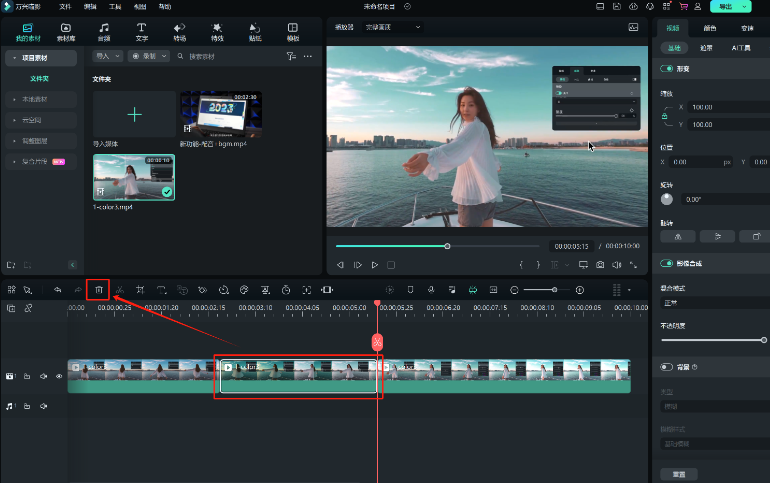Toggle the 形变 (Transform) switch
The width and height of the screenshot is (770, 483).
[667, 69]
